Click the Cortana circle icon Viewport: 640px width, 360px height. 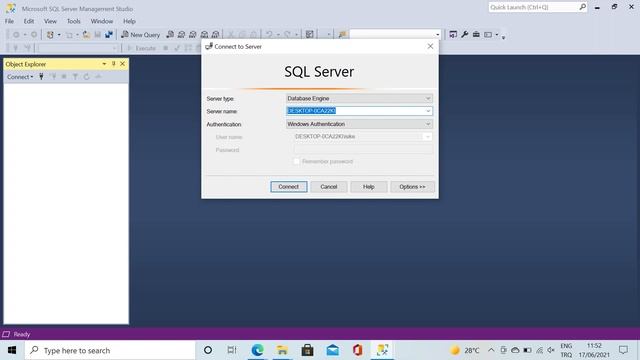[208, 350]
